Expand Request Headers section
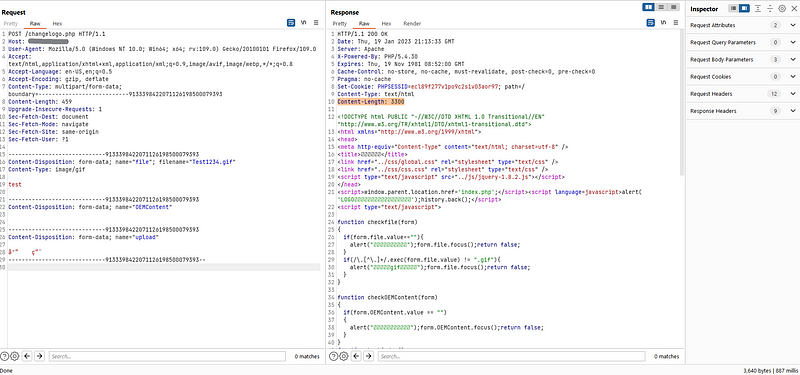Screen dimensions: 800x375 [792, 94]
